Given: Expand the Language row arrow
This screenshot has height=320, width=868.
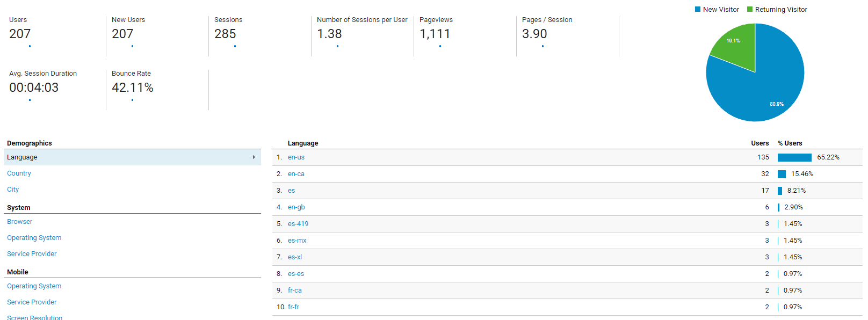Looking at the screenshot, I should pyautogui.click(x=254, y=157).
